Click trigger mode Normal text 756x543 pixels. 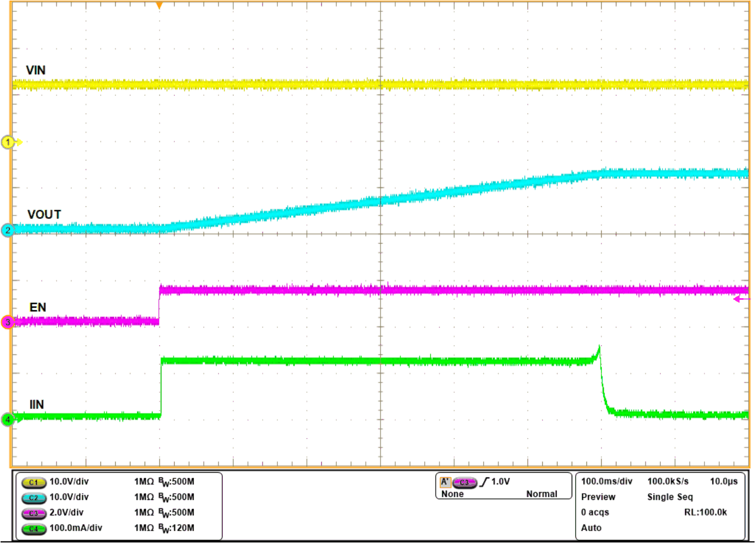(x=542, y=494)
